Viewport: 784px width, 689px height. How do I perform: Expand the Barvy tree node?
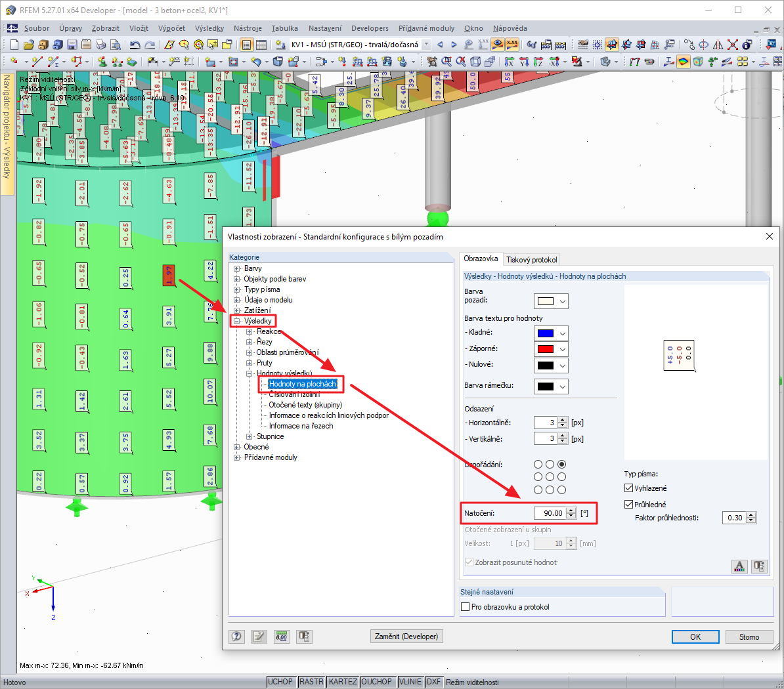point(237,268)
